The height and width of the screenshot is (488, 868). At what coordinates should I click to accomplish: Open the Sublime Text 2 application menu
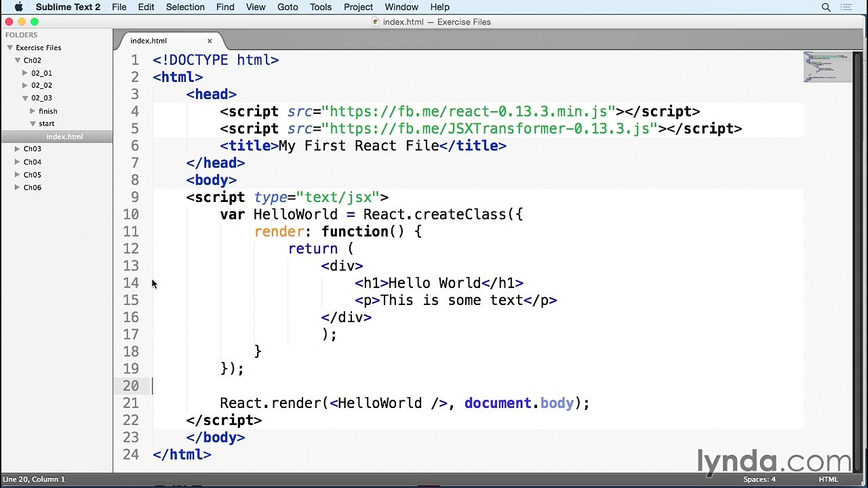[68, 7]
